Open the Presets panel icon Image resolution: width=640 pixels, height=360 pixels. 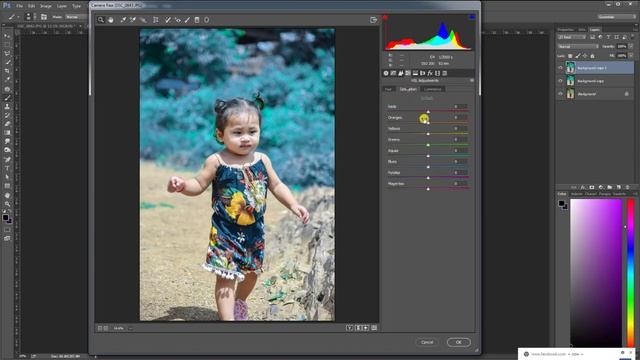click(x=444, y=73)
